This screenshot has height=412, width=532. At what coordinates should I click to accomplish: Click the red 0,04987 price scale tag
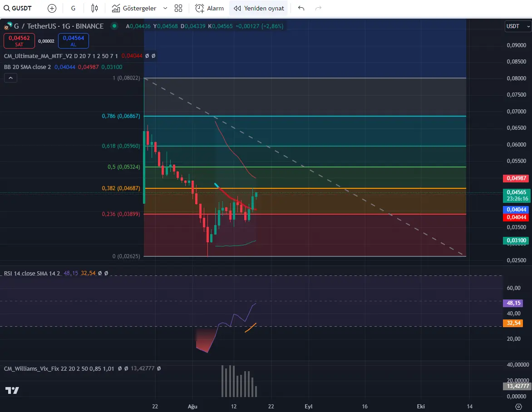coord(517,178)
